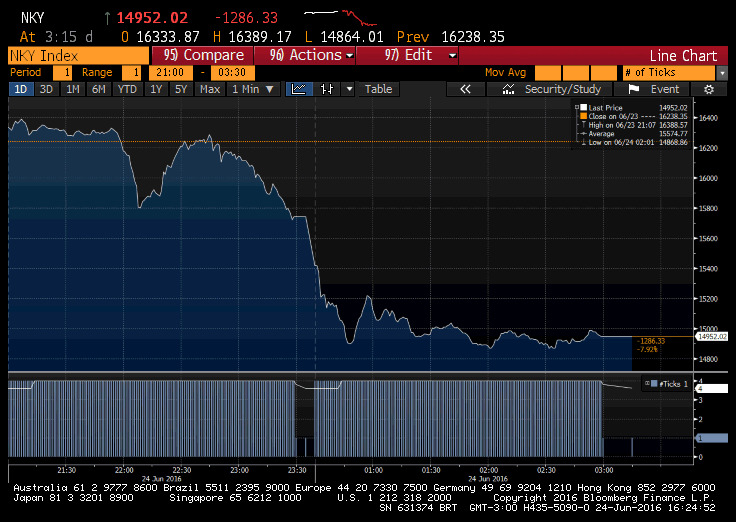Click the #Ticks legend icon
Viewport: 736px width, 522px height.
(651, 383)
